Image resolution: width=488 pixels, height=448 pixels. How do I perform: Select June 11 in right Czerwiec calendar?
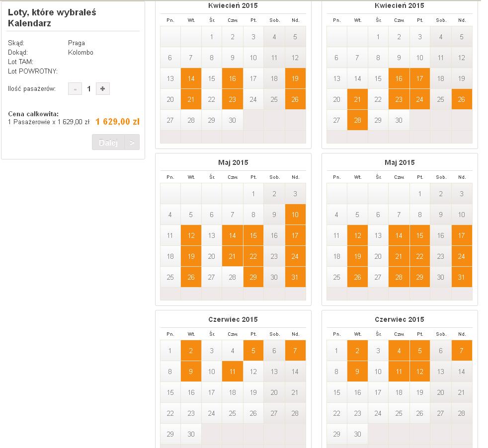[399, 372]
